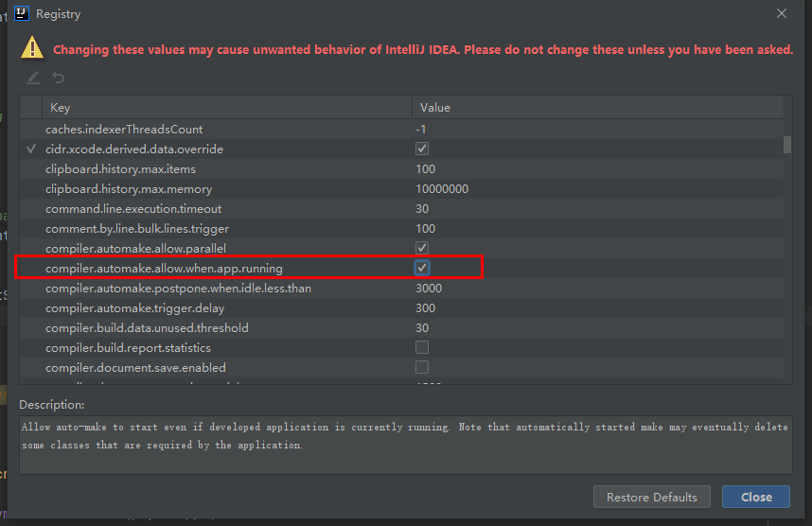Viewport: 812px width, 526px height.
Task: Select the command.line.execution.timeout key
Action: (133, 209)
